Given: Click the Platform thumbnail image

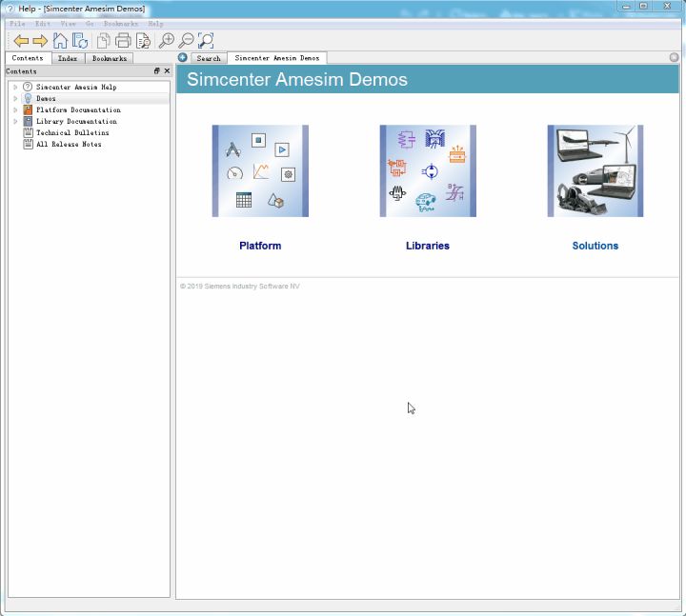Looking at the screenshot, I should 260,171.
